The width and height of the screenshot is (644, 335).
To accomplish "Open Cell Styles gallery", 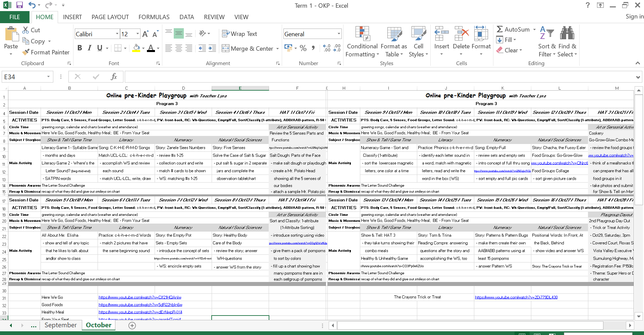I will click(418, 42).
